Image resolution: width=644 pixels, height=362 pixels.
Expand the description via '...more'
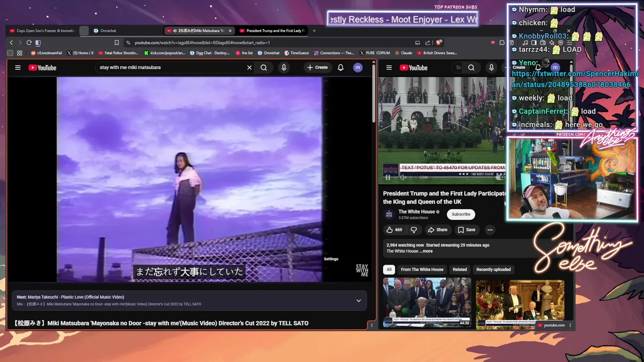coord(426,251)
